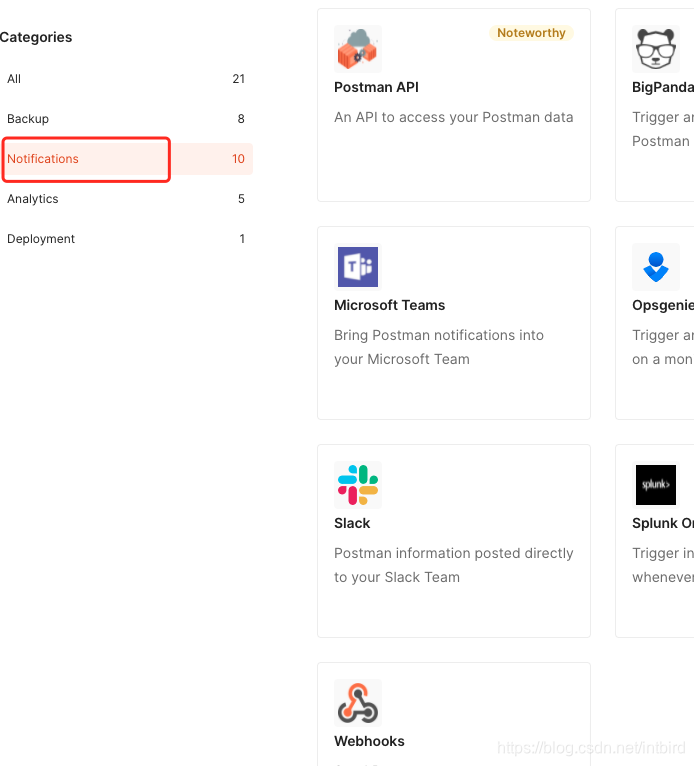Click the Splunk logo icon
The height and width of the screenshot is (766, 694).
(x=655, y=485)
